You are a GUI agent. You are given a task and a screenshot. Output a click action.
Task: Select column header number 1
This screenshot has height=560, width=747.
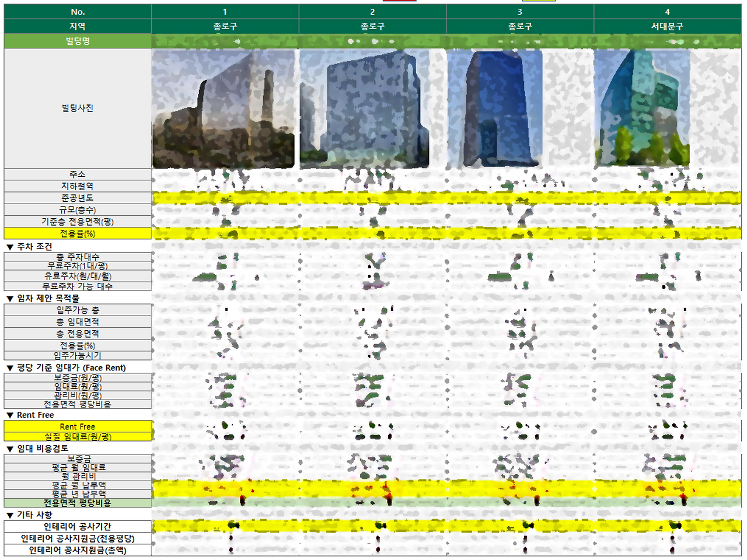coord(225,12)
